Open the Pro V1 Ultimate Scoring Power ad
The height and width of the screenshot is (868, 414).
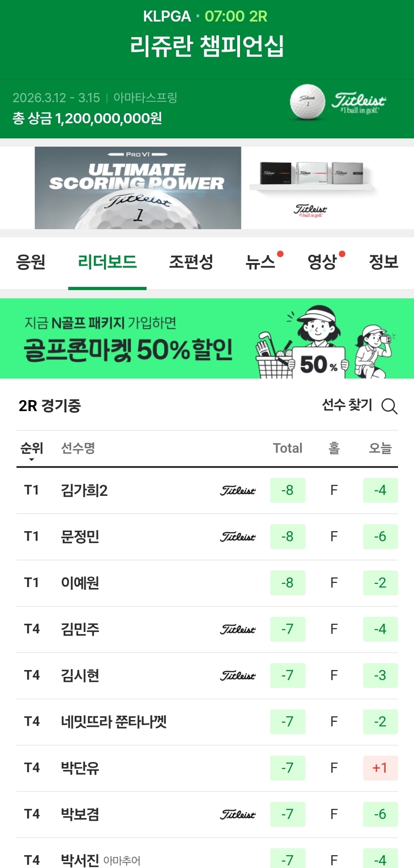(x=138, y=188)
